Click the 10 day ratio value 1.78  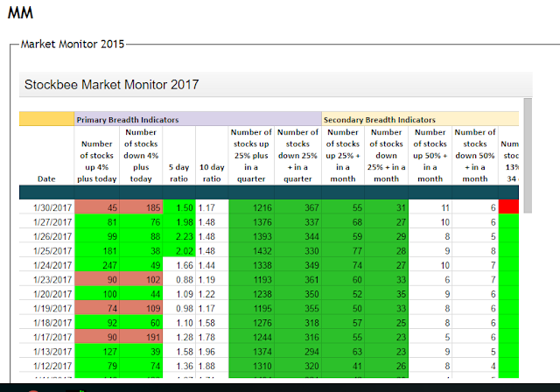point(212,337)
